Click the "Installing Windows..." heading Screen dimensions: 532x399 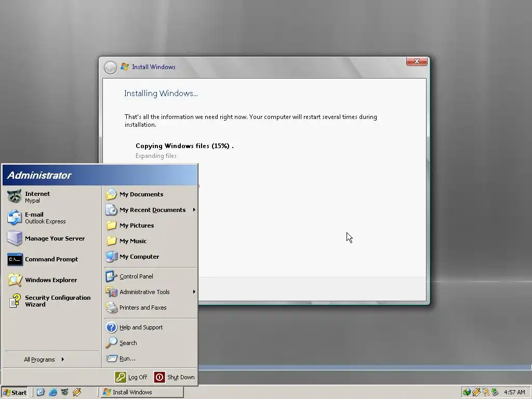[161, 94]
